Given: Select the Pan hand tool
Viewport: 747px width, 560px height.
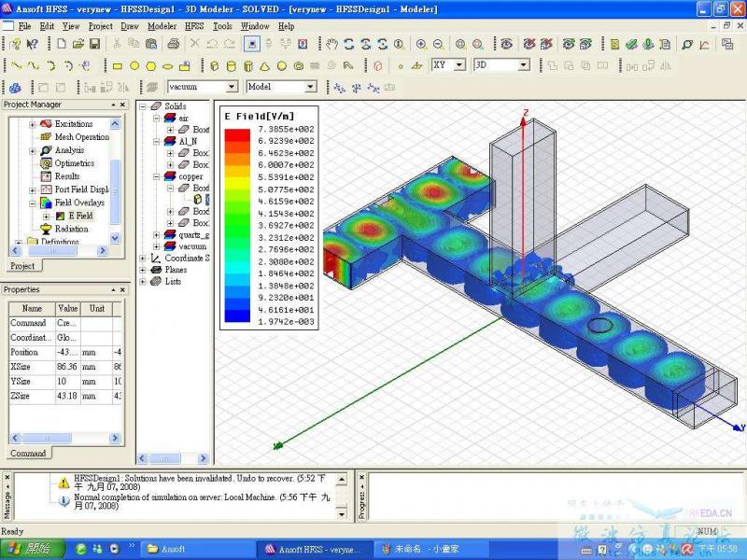Looking at the screenshot, I should coord(331,44).
